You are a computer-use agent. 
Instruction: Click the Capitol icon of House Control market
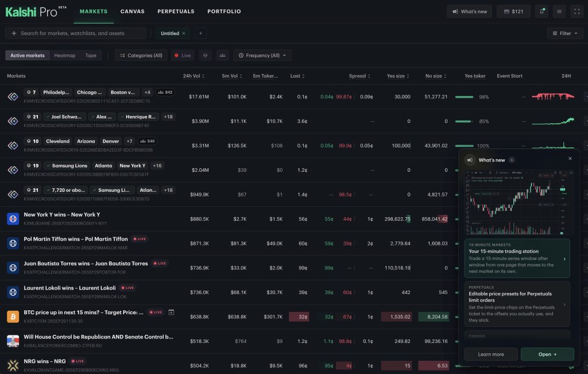(x=13, y=341)
